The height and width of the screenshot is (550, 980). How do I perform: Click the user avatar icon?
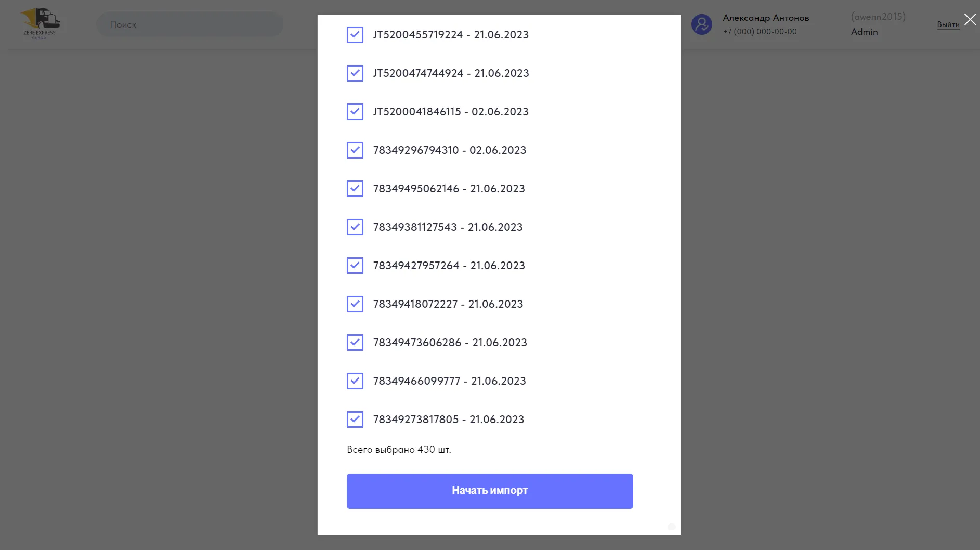click(x=702, y=24)
